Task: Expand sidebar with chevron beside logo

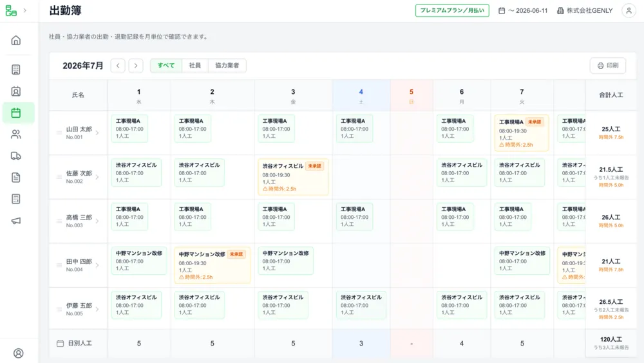Action: click(x=25, y=10)
